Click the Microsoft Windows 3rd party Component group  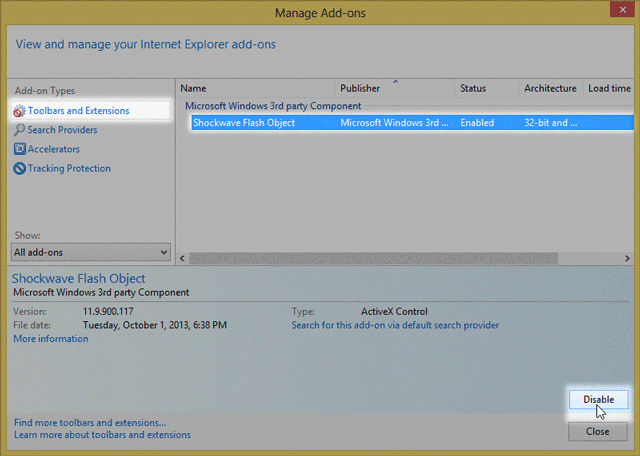[273, 105]
